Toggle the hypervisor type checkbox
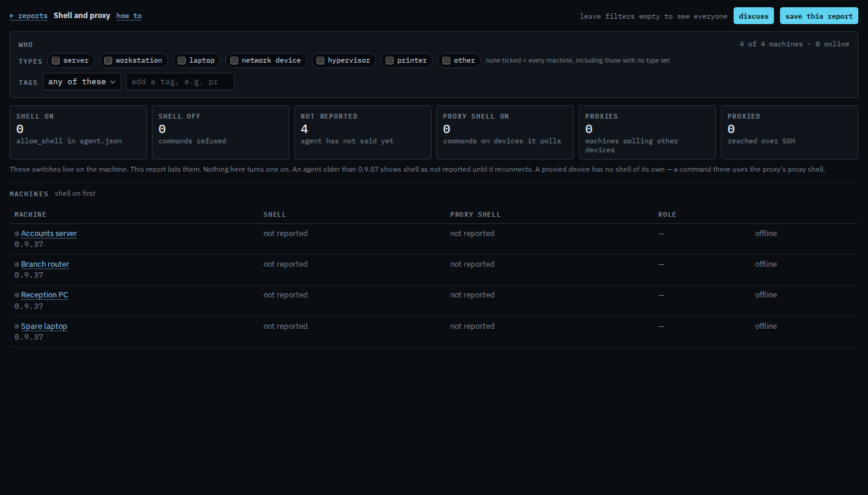The height and width of the screenshot is (495, 868). point(321,60)
